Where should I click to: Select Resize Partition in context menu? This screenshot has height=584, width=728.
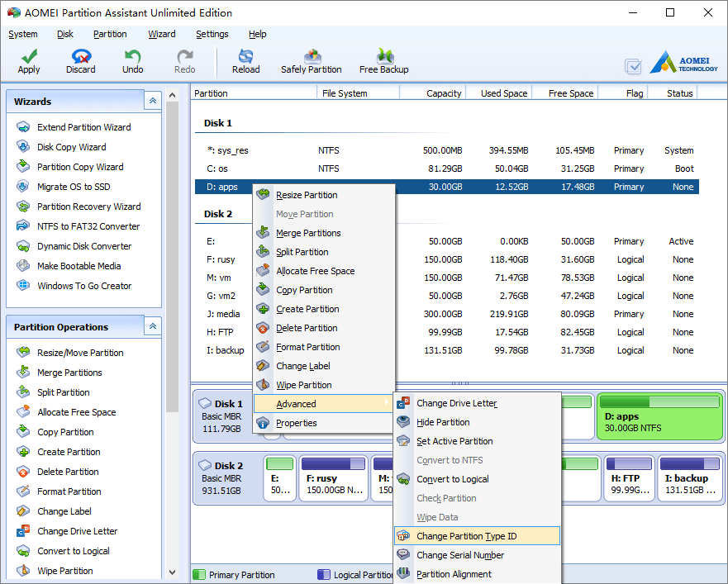(324, 195)
